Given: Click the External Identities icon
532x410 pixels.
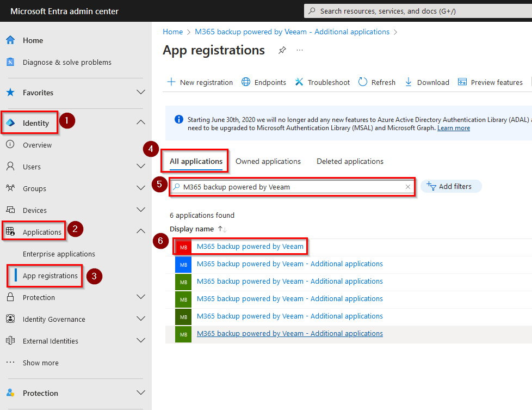Looking at the screenshot, I should click(x=10, y=340).
